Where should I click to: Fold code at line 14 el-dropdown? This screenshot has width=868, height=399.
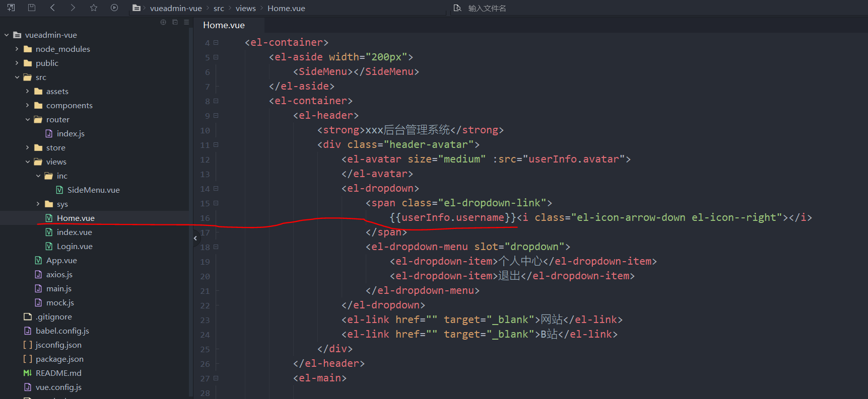(x=216, y=189)
